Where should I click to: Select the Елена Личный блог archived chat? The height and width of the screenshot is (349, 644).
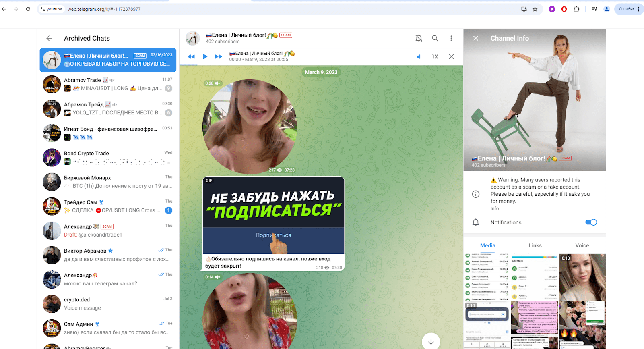(x=108, y=60)
